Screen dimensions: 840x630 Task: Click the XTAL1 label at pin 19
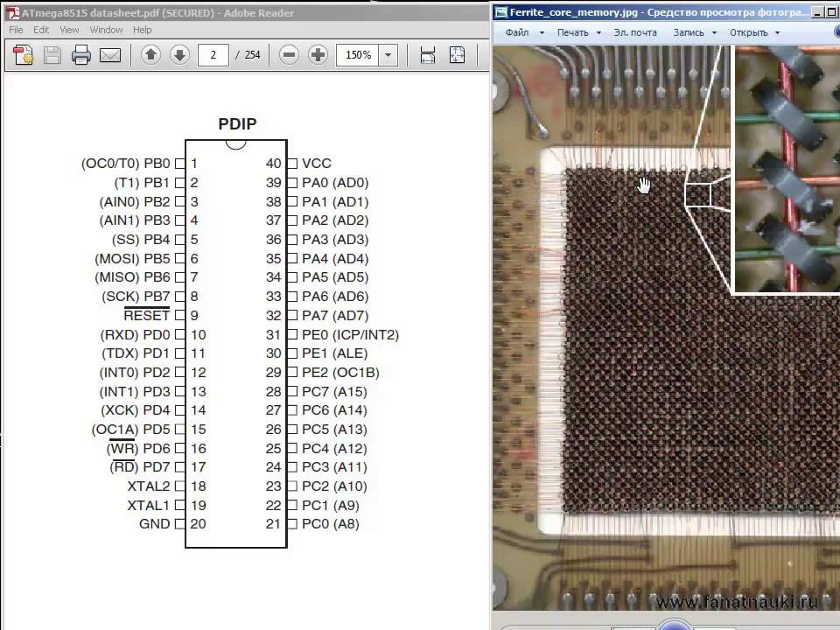tap(149, 505)
